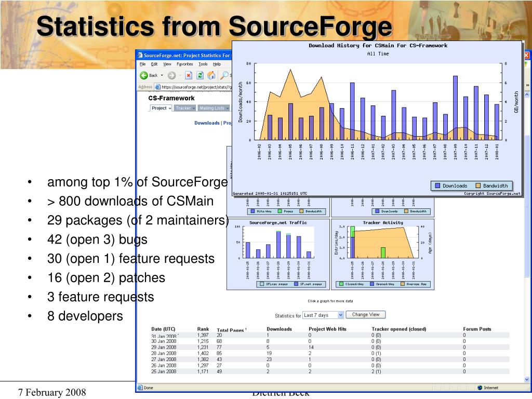Select the '25 Jan 2008' date cell
Viewport: 532px width, 399px height.
[x=164, y=371]
